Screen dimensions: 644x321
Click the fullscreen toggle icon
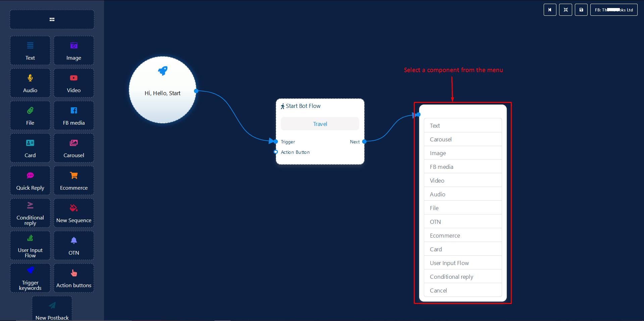coord(565,10)
